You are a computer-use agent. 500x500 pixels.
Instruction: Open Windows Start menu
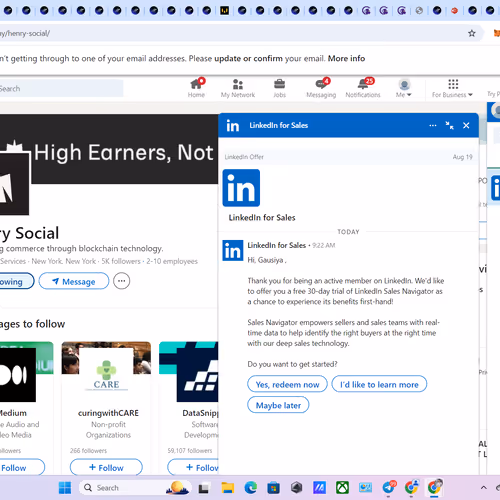65,488
